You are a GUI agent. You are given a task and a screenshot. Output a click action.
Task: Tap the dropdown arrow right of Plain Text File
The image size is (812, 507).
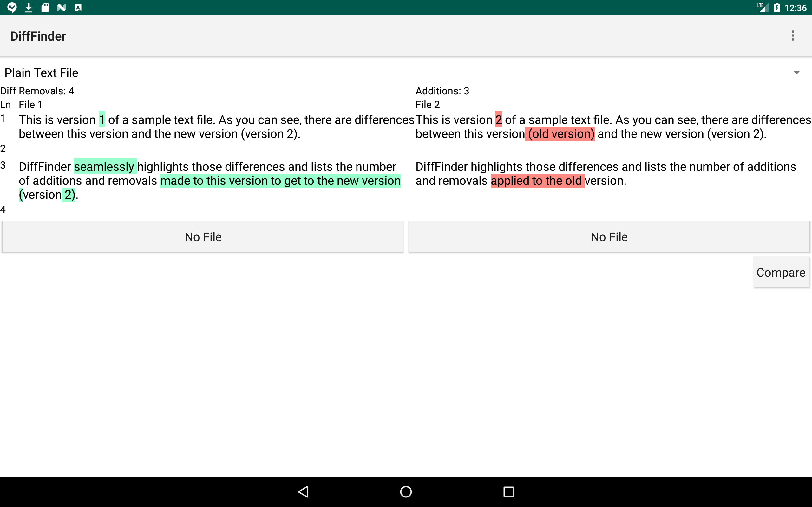[x=797, y=73]
